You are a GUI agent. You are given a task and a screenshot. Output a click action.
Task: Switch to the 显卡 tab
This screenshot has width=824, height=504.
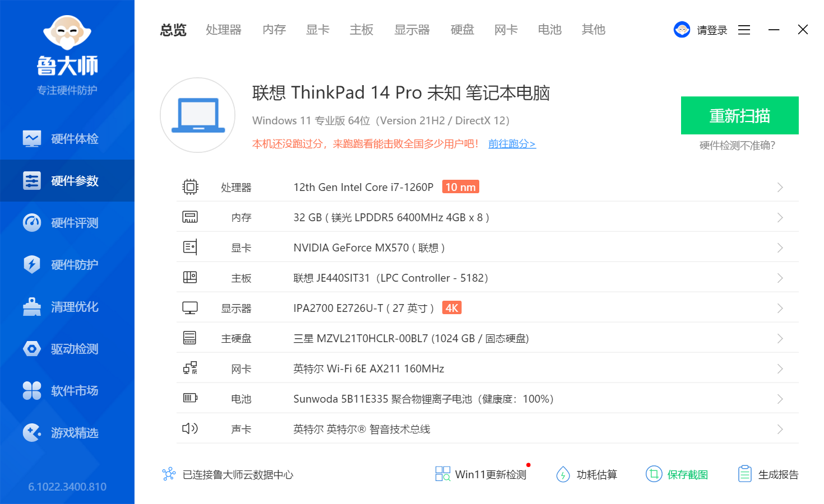318,30
